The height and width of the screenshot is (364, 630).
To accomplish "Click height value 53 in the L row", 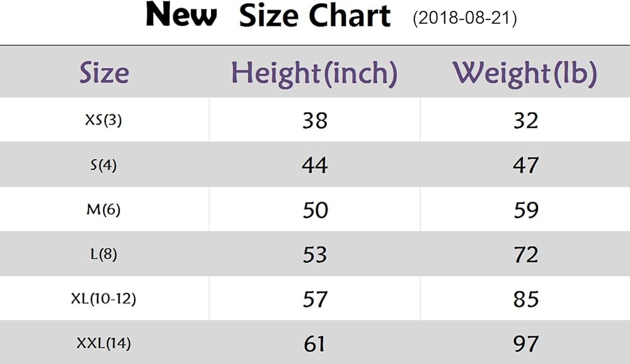I will (314, 254).
